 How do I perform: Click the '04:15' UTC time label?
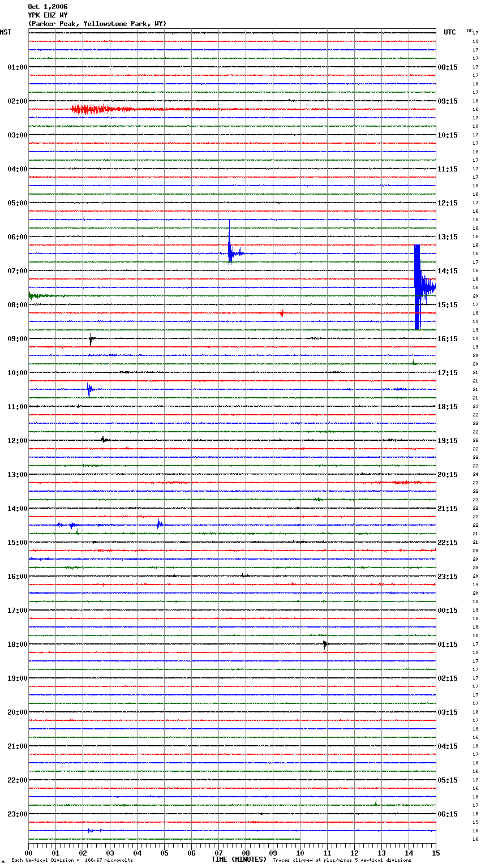pyautogui.click(x=448, y=746)
